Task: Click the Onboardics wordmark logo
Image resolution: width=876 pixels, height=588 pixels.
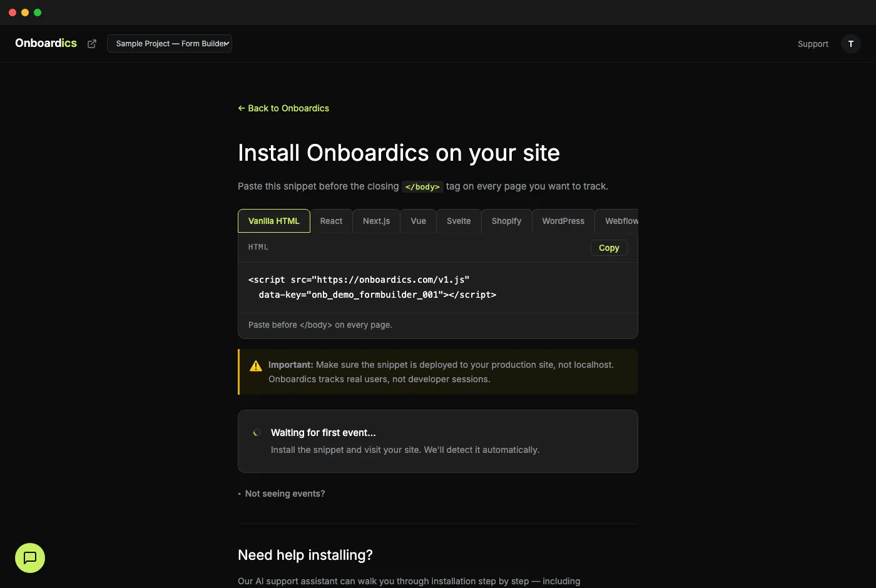Action: point(46,43)
